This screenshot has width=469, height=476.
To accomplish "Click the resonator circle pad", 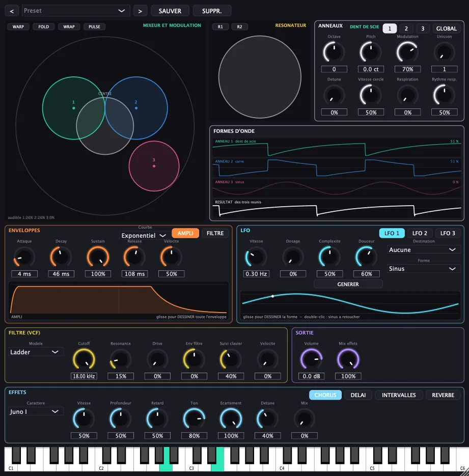I will [x=260, y=77].
